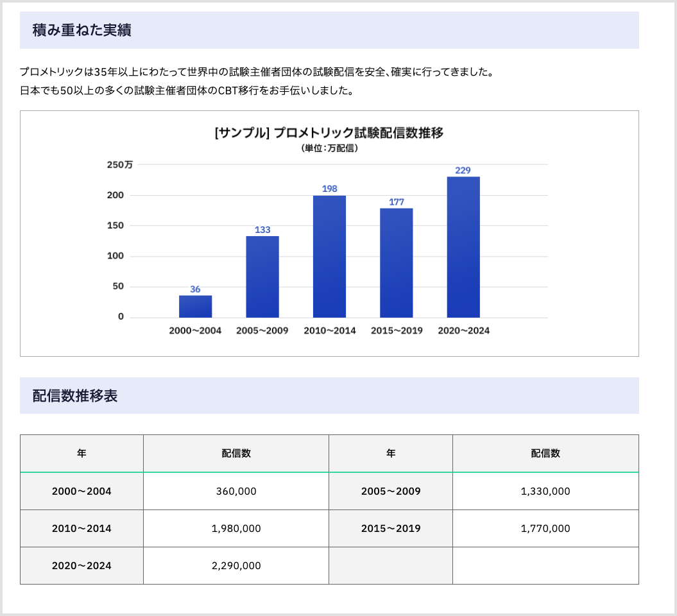Click the x-axis label 2000~2004 under chart

click(x=195, y=330)
